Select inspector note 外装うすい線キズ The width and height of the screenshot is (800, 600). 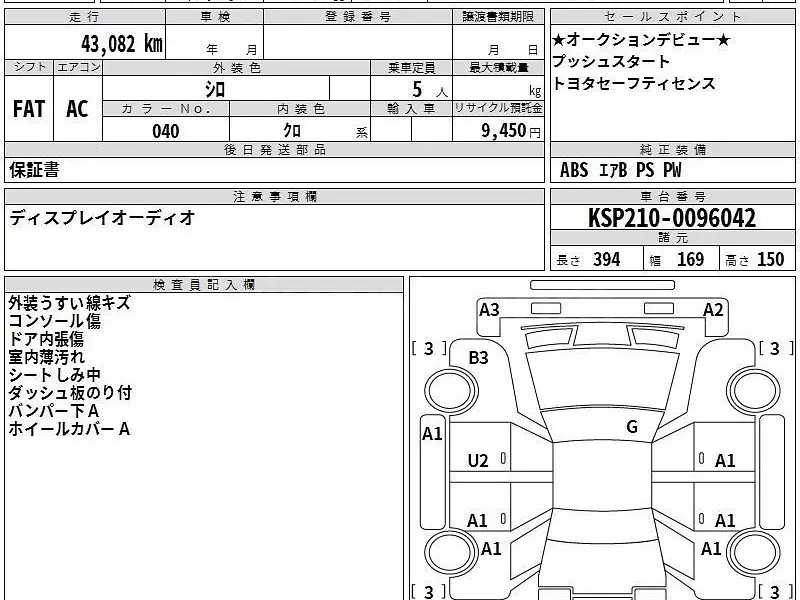click(x=69, y=303)
